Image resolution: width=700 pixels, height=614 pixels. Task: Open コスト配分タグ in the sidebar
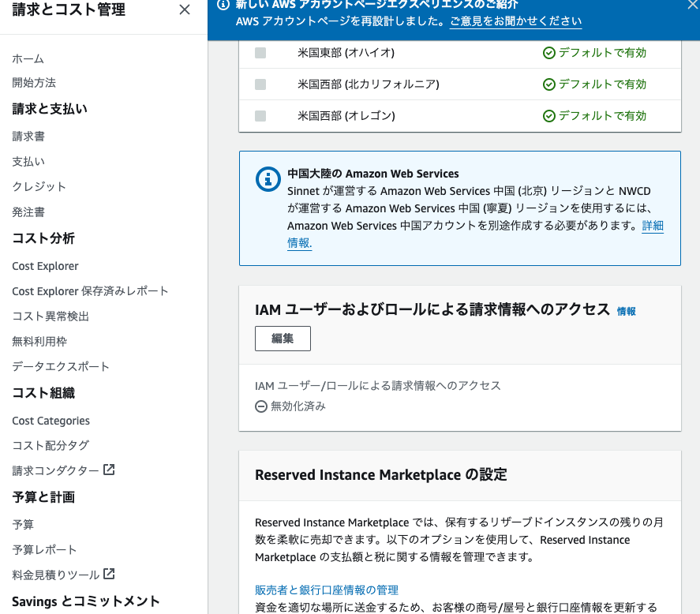click(x=51, y=445)
